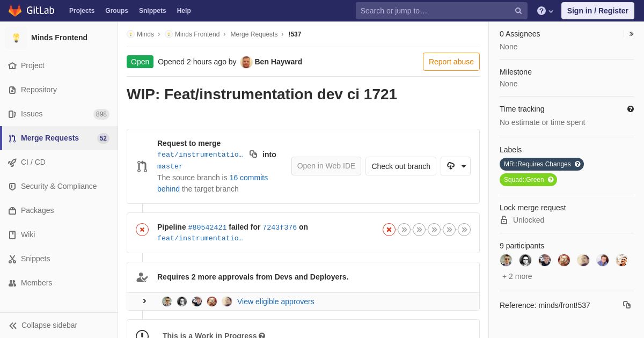Open the CI / CD section
644x338 pixels.
59,162
